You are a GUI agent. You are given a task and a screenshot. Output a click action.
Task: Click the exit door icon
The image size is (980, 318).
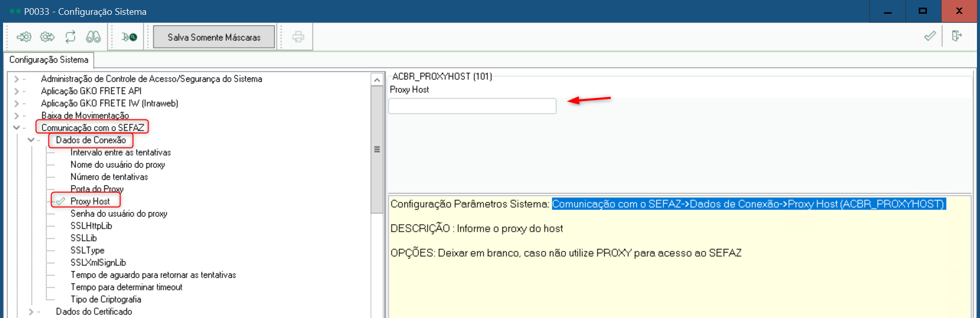[957, 36]
